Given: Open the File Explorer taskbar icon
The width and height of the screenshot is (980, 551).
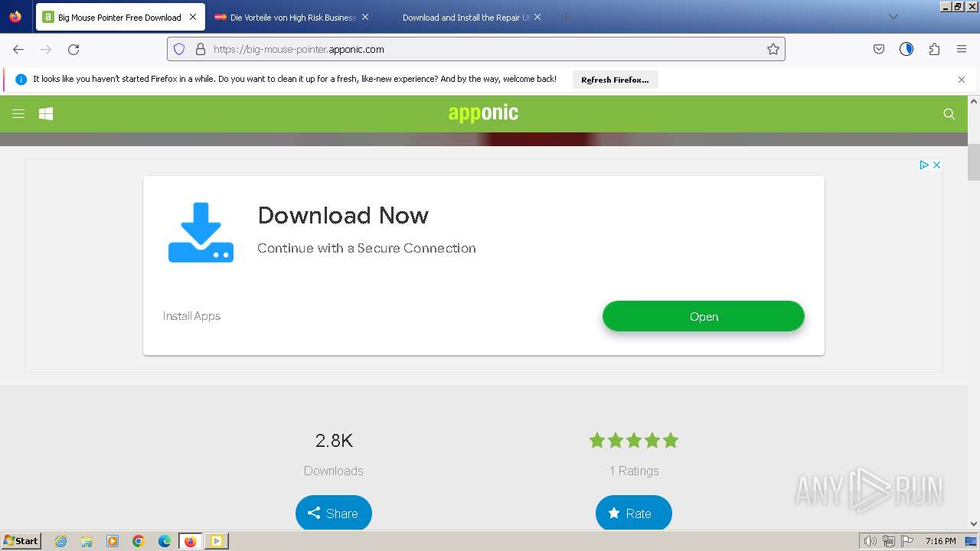Looking at the screenshot, I should click(x=87, y=541).
